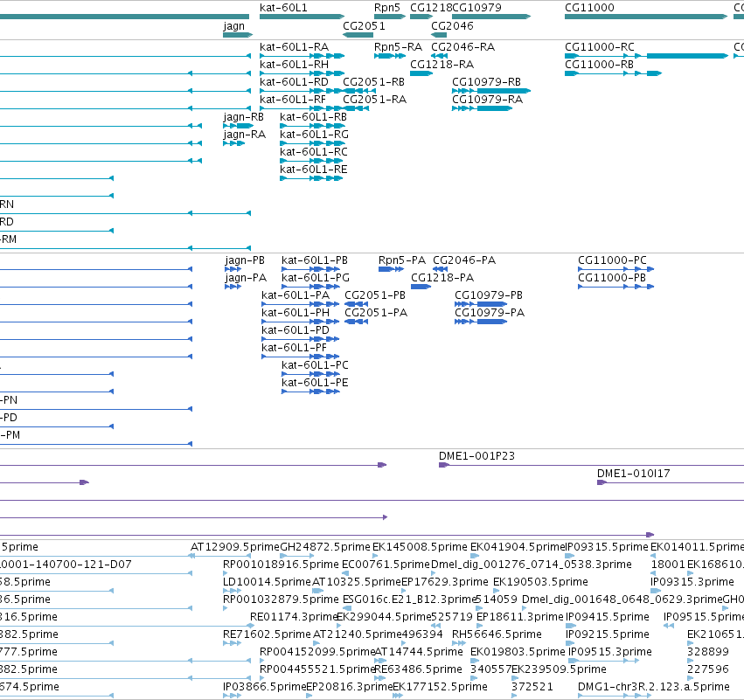Click protein CG11000-PC

[612, 260]
